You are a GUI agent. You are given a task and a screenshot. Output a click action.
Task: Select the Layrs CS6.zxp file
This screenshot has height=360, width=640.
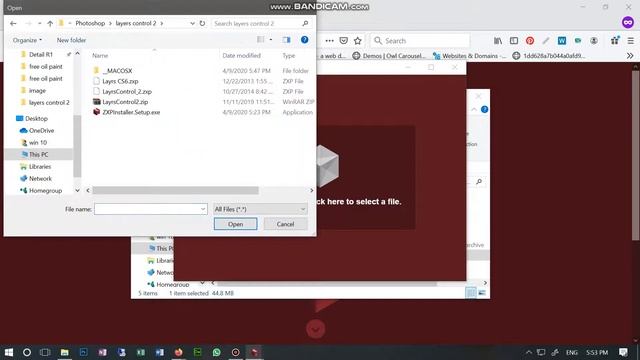(x=120, y=81)
